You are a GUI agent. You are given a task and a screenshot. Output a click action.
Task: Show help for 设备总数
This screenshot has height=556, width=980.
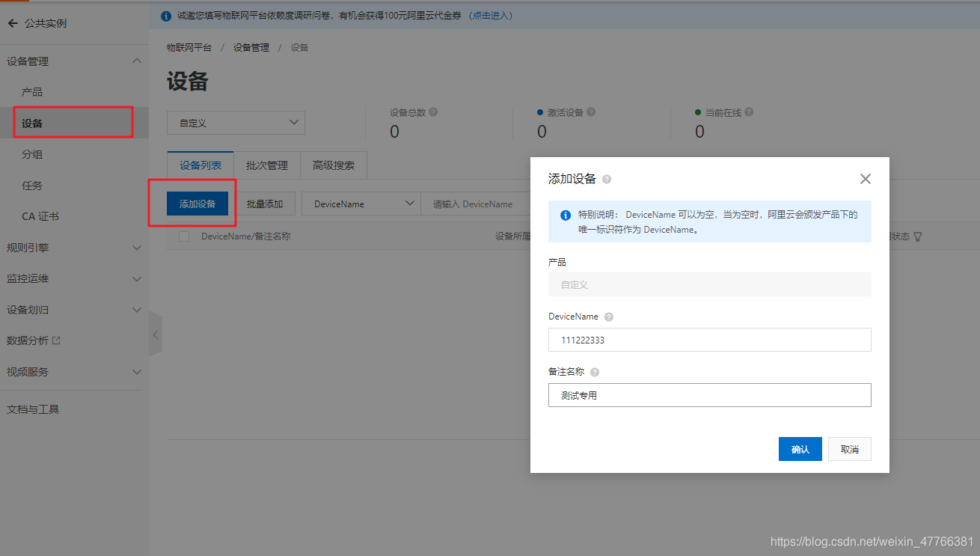(433, 112)
